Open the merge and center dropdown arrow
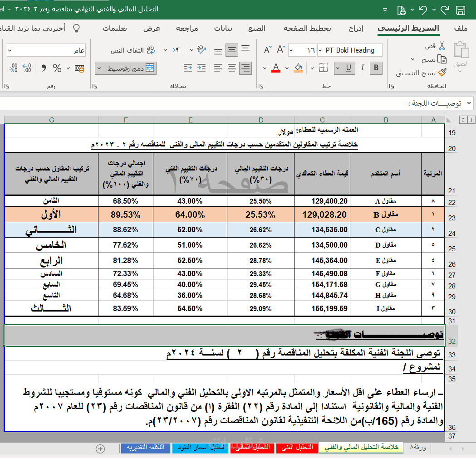This screenshot has width=476, height=458. [99, 68]
